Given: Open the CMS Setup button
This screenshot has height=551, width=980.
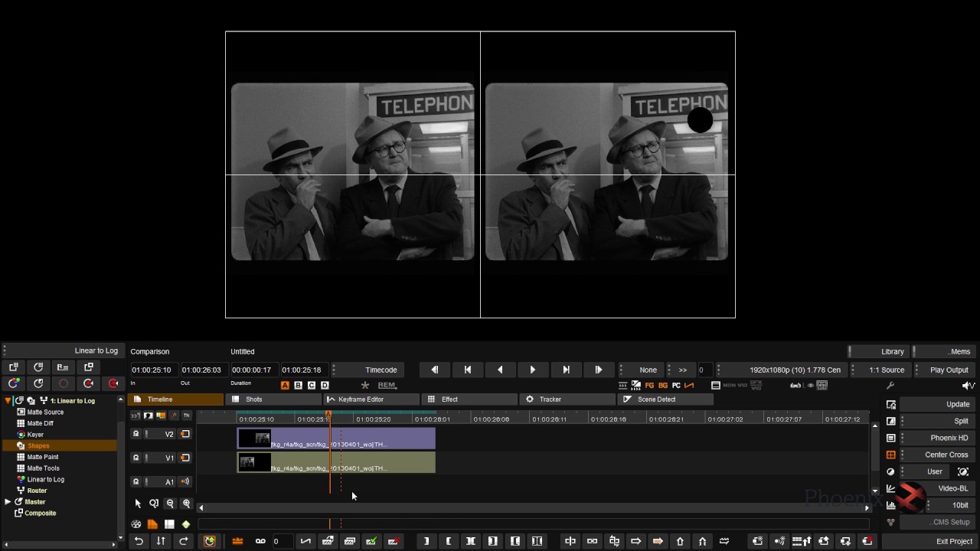Looking at the screenshot, I should (938, 522).
